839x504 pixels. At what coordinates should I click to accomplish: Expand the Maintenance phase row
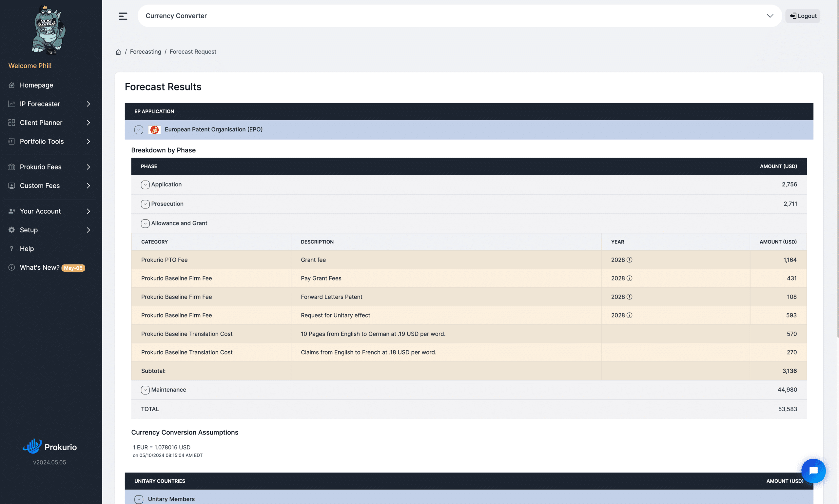(145, 390)
